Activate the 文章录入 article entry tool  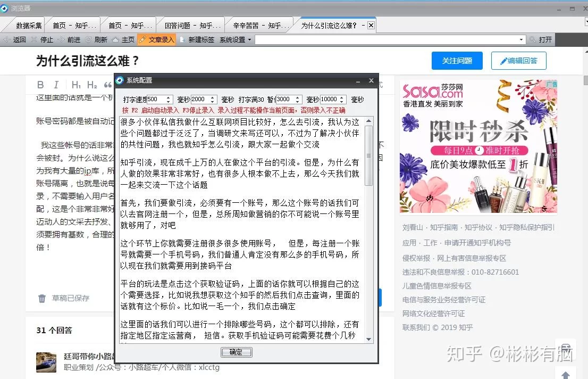point(156,39)
